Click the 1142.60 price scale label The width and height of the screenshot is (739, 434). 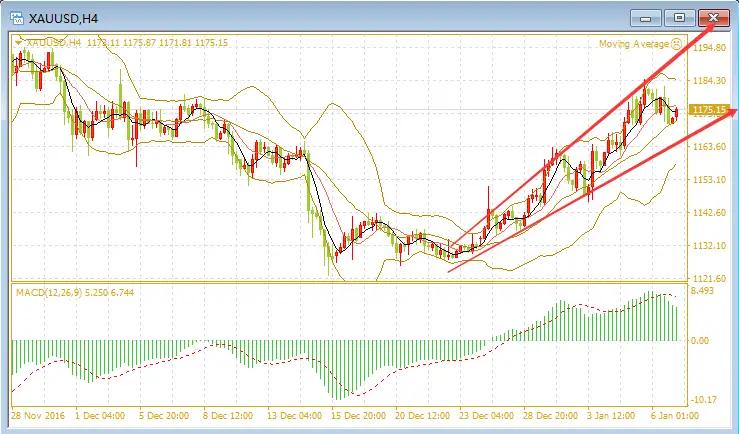pyautogui.click(x=709, y=213)
